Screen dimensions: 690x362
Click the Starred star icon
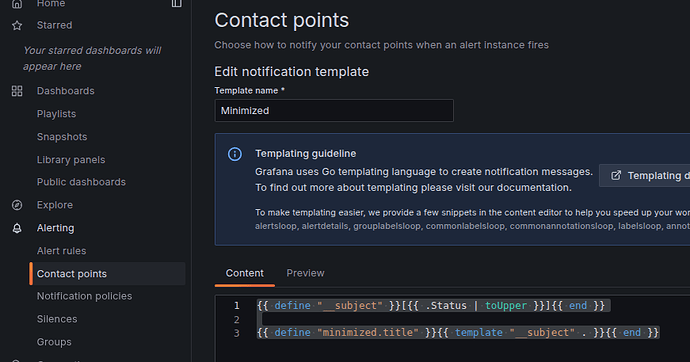17,26
